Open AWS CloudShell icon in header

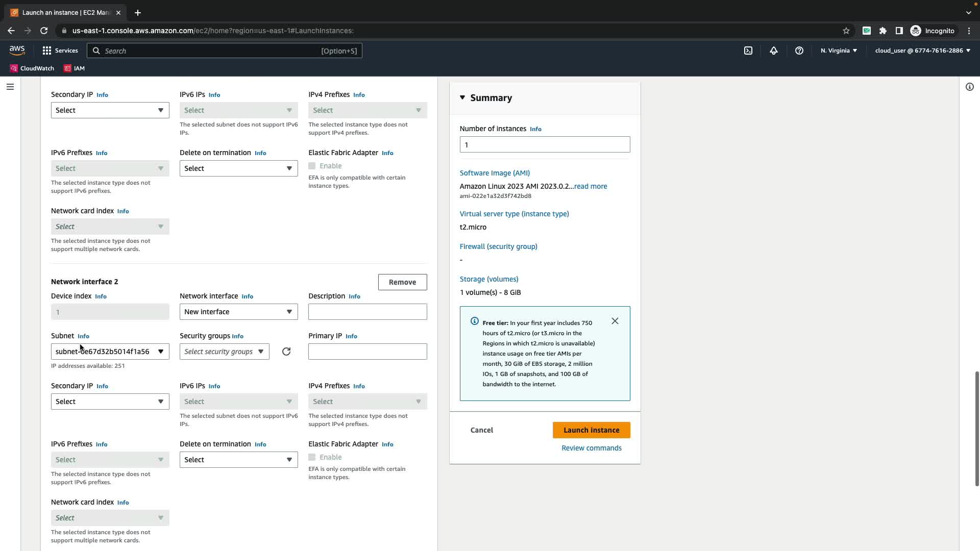point(748,51)
